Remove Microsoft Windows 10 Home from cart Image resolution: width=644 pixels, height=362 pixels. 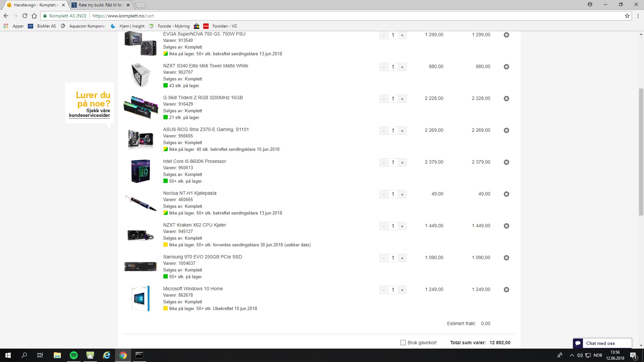click(506, 290)
